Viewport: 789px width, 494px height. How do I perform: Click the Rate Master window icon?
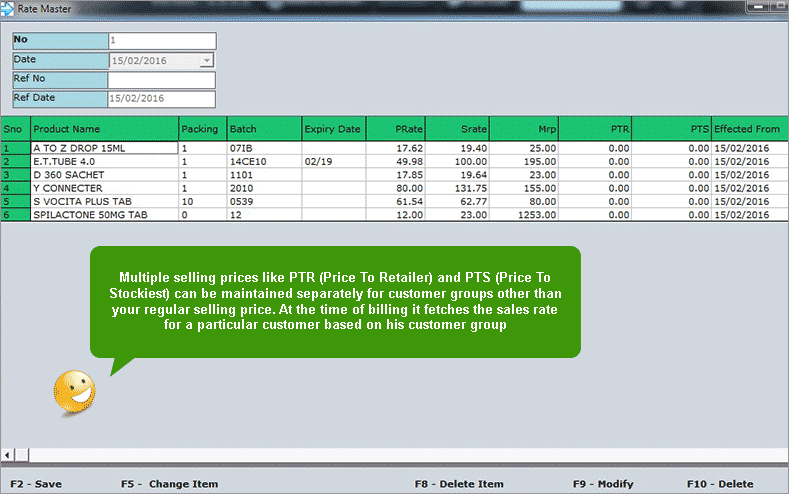7,9
